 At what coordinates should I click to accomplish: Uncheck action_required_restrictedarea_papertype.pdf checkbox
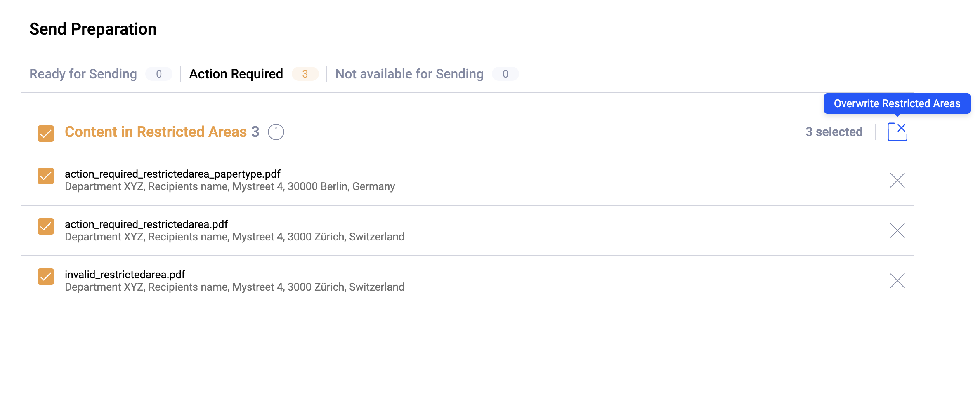click(46, 176)
